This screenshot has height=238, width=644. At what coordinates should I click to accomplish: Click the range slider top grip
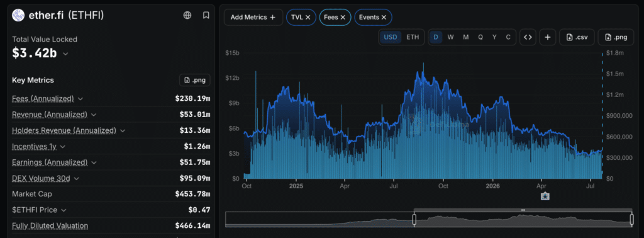pos(523,210)
